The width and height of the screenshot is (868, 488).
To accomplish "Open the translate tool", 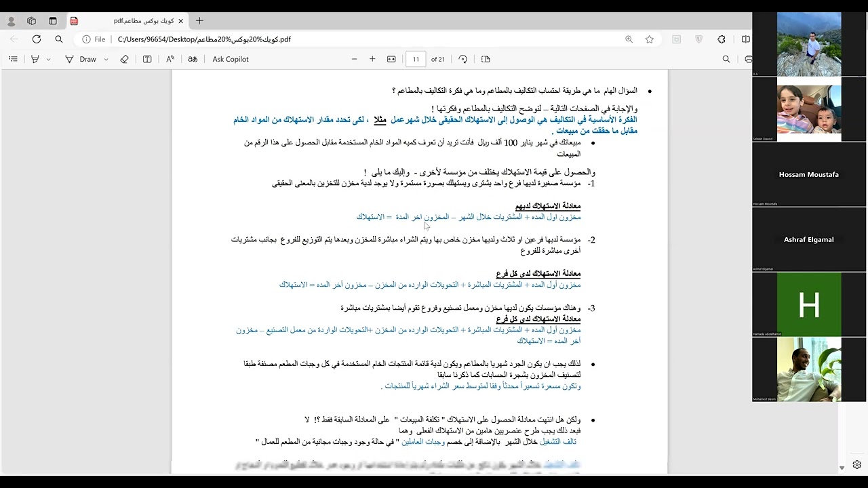I will 193,59.
